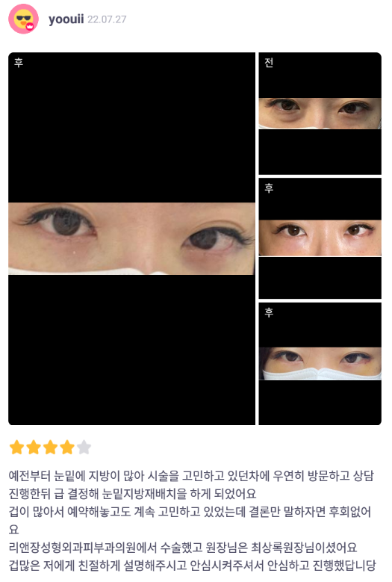Click the fifth gray rating star
Image resolution: width=392 pixels, height=582 pixels.
coord(84,448)
